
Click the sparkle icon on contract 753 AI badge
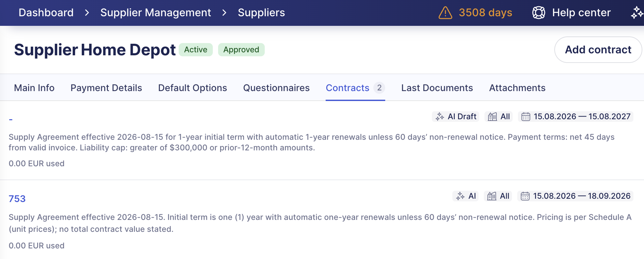(x=460, y=196)
